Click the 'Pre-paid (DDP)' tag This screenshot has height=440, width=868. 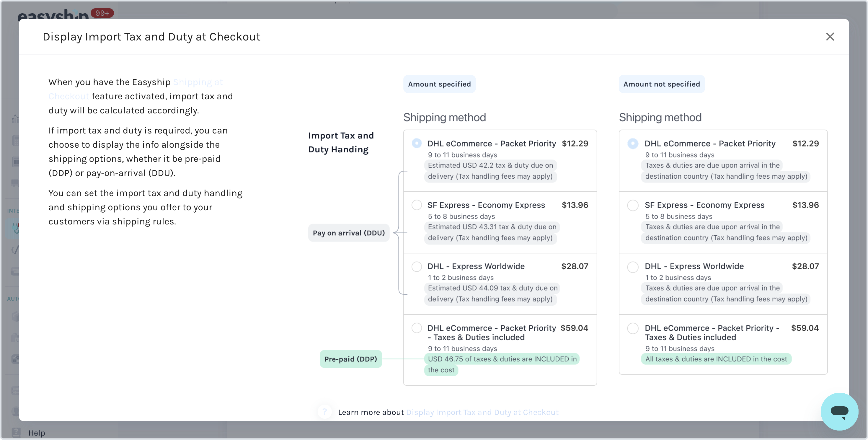350,359
